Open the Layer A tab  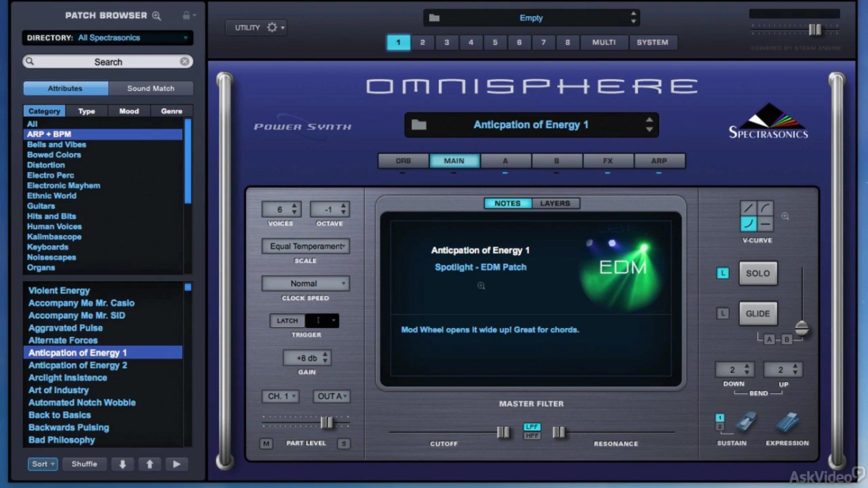point(505,161)
